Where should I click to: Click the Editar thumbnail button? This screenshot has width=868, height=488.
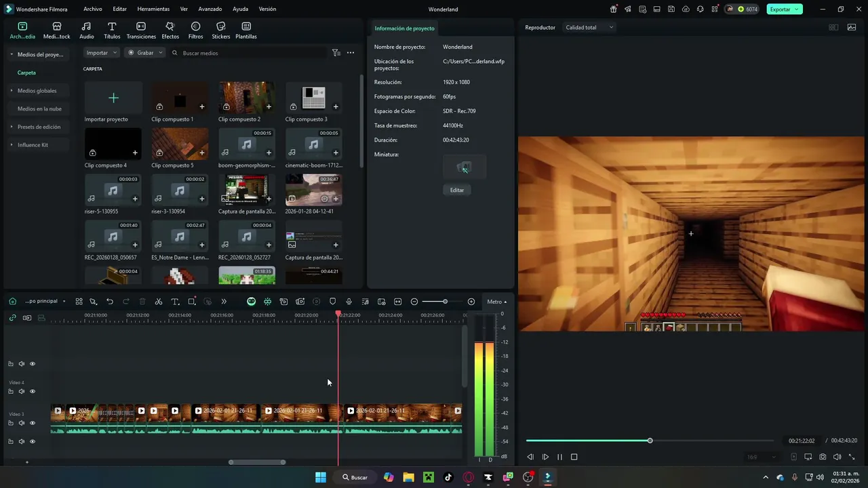(x=457, y=190)
